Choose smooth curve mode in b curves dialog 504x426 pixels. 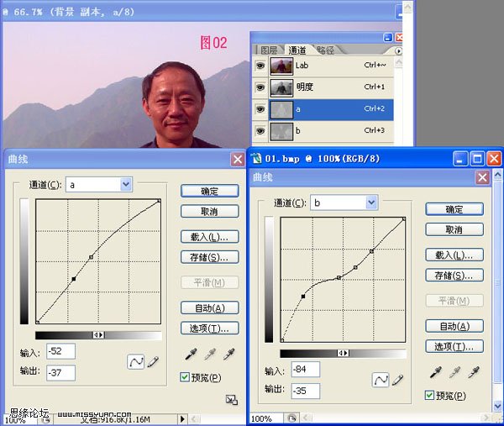click(381, 380)
